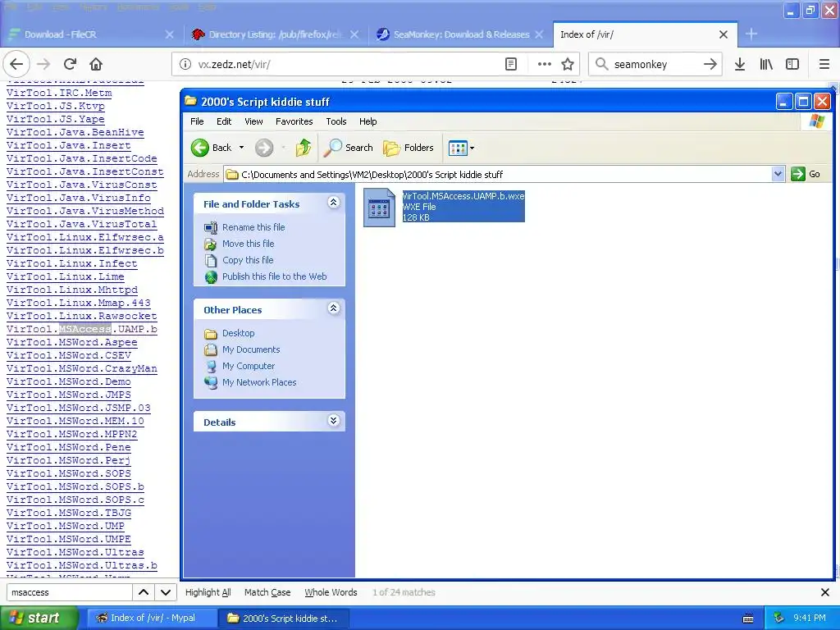The image size is (840, 630).
Task: Toggle Match Case in find bar
Action: (x=267, y=592)
